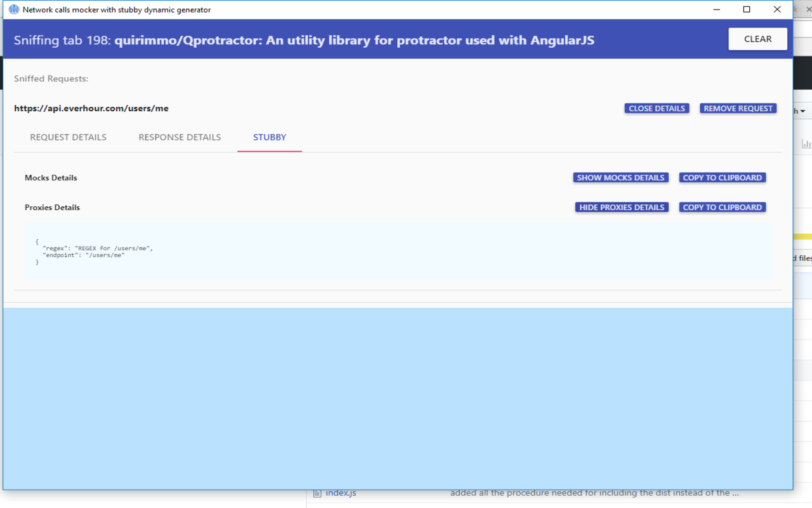This screenshot has width=812, height=508.
Task: Open index.js in the background GitHub page
Action: (x=341, y=493)
